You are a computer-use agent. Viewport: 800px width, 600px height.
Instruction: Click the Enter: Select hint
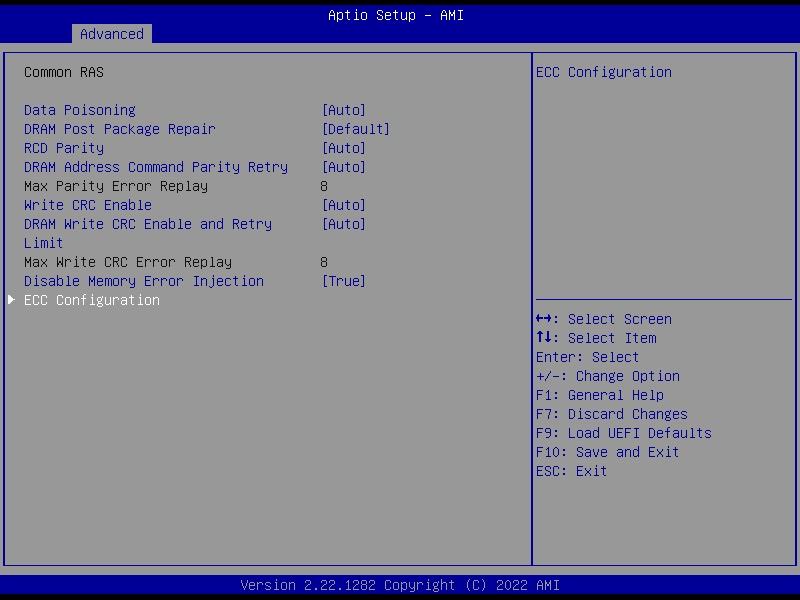pos(587,357)
